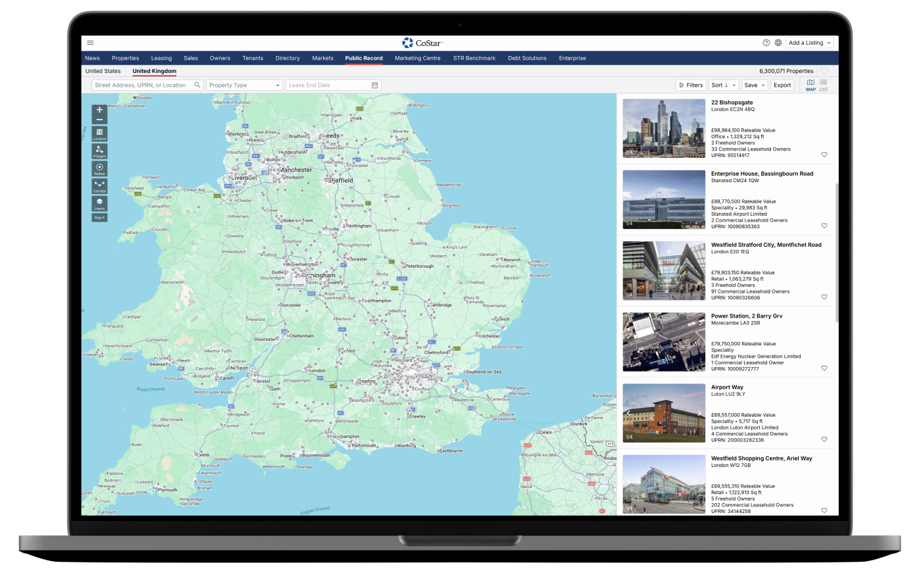Expand the Sort dropdown
921x588 pixels.
click(724, 85)
